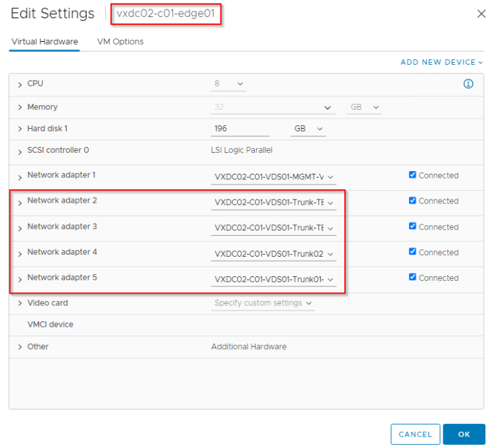492x448 pixels.
Task: Click the VMCI device row
Action: pos(246,325)
